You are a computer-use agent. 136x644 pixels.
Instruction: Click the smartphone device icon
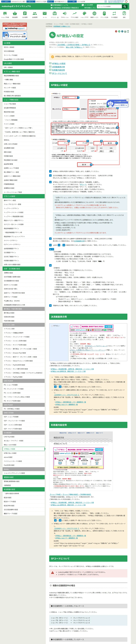click(128, 31)
